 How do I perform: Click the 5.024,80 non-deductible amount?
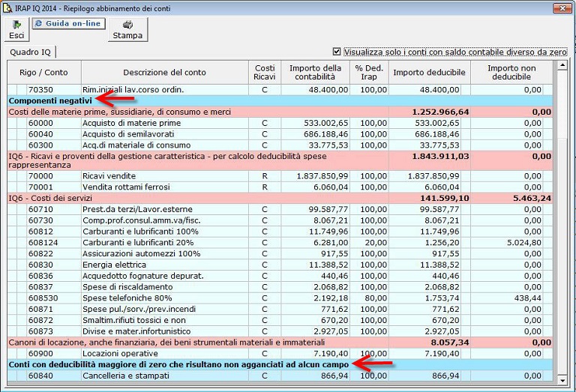[524, 243]
